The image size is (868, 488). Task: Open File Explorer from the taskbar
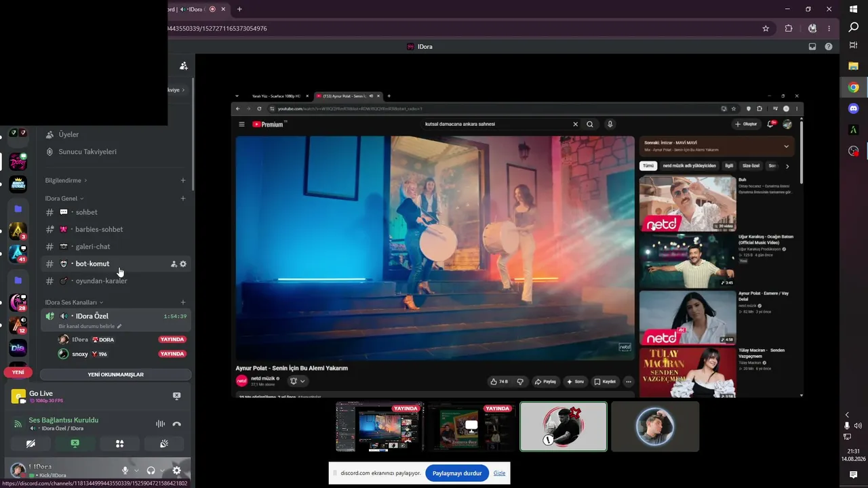point(854,66)
